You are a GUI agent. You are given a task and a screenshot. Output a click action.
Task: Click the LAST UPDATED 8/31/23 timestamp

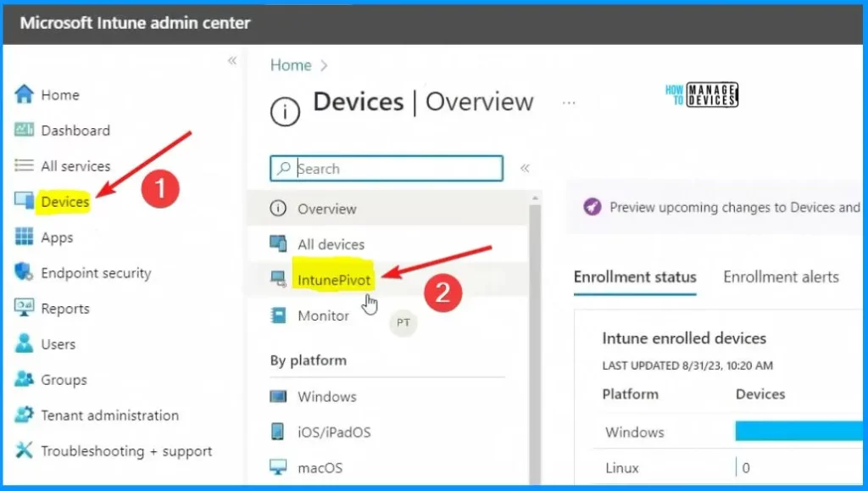coord(687,365)
